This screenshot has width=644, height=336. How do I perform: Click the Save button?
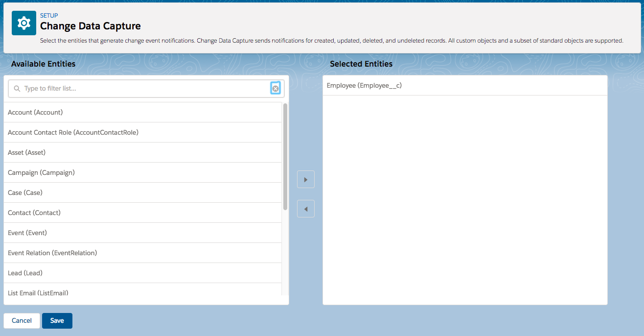[x=57, y=321]
